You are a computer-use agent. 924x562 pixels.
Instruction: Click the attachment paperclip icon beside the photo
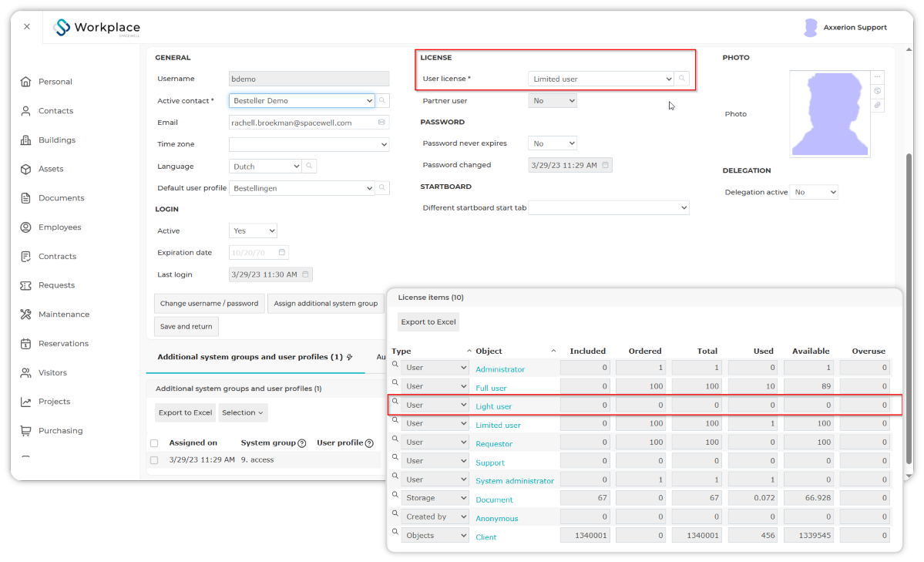(x=878, y=105)
